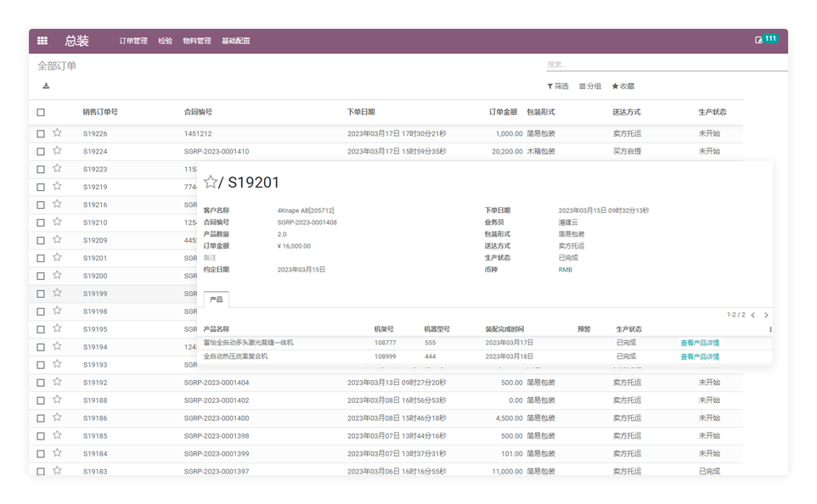Toggle the select-all orders checkbox
The image size is (817, 504).
coord(41,112)
